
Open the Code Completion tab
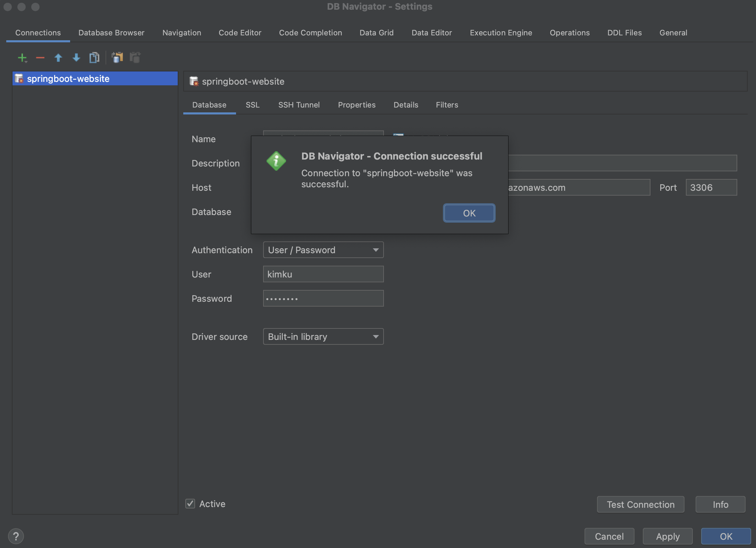pyautogui.click(x=311, y=33)
